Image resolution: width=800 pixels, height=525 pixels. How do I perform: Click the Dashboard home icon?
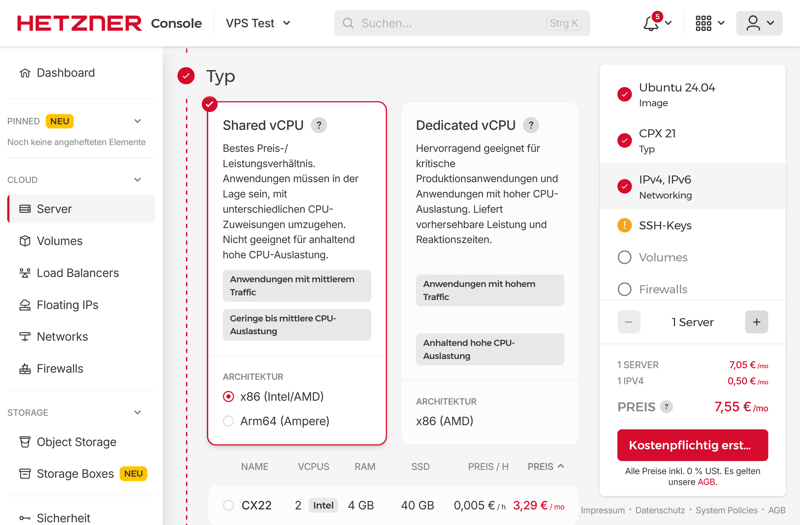click(x=25, y=73)
